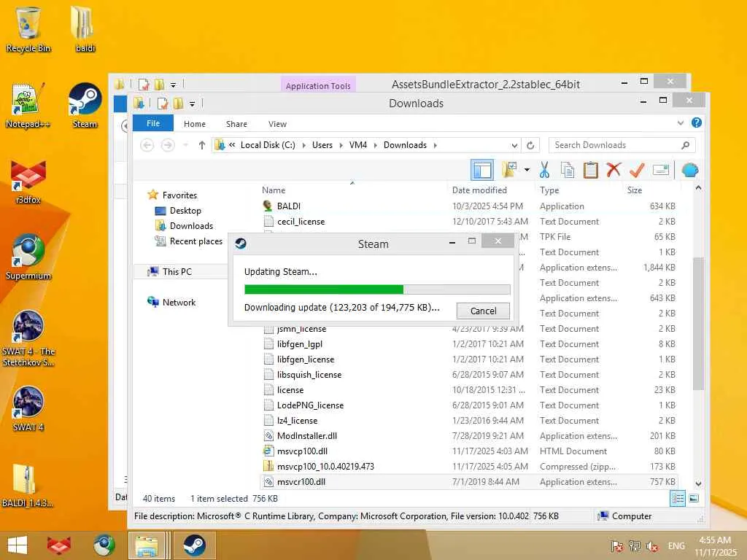
Task: Select Application Tools tab in background window
Action: click(318, 86)
